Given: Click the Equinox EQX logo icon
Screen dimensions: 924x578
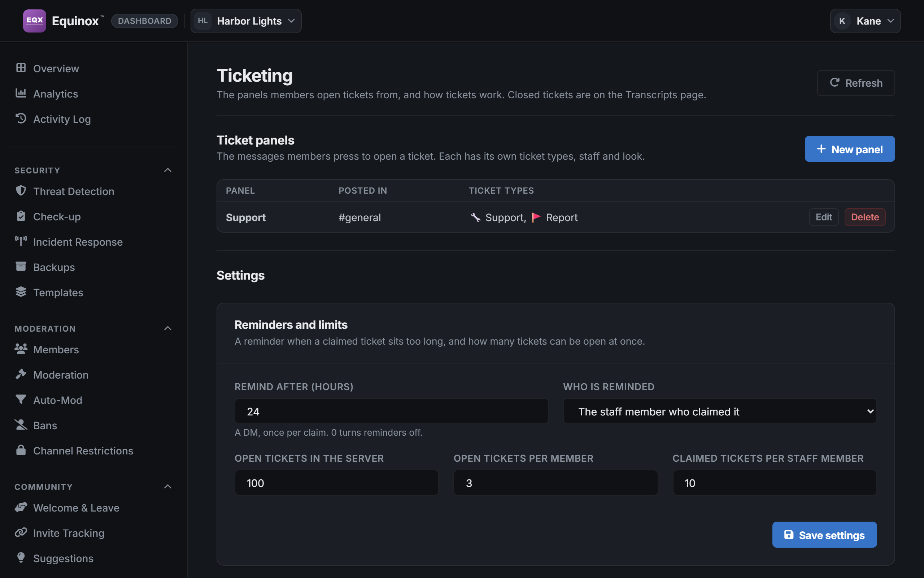Looking at the screenshot, I should 34,21.
